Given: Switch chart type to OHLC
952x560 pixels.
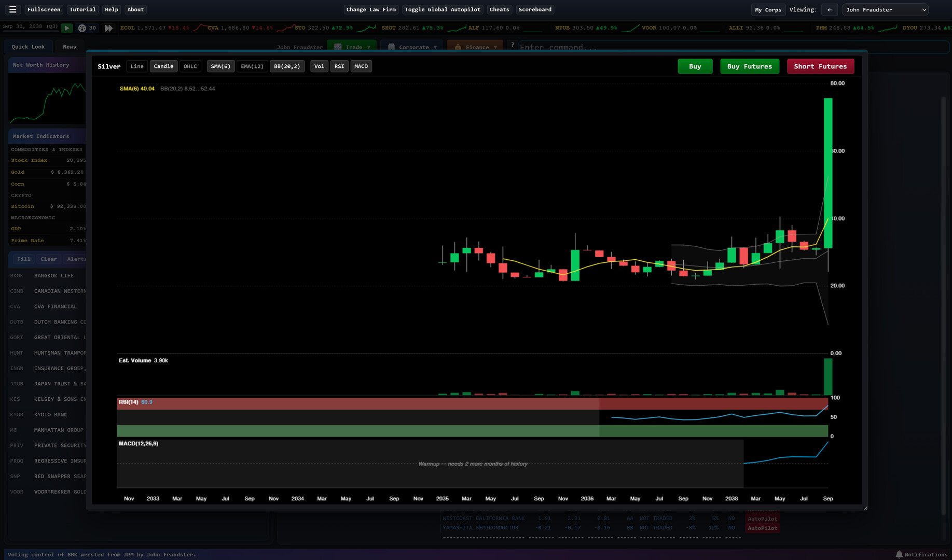Looking at the screenshot, I should coord(190,66).
